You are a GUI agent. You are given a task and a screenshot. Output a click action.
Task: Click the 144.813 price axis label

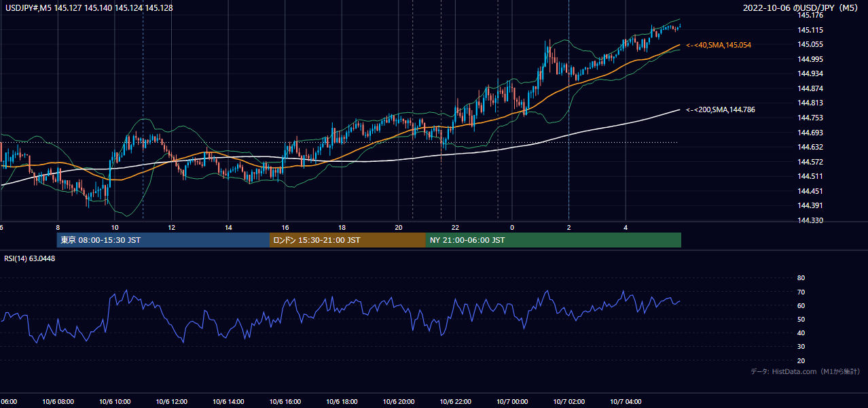[x=810, y=103]
